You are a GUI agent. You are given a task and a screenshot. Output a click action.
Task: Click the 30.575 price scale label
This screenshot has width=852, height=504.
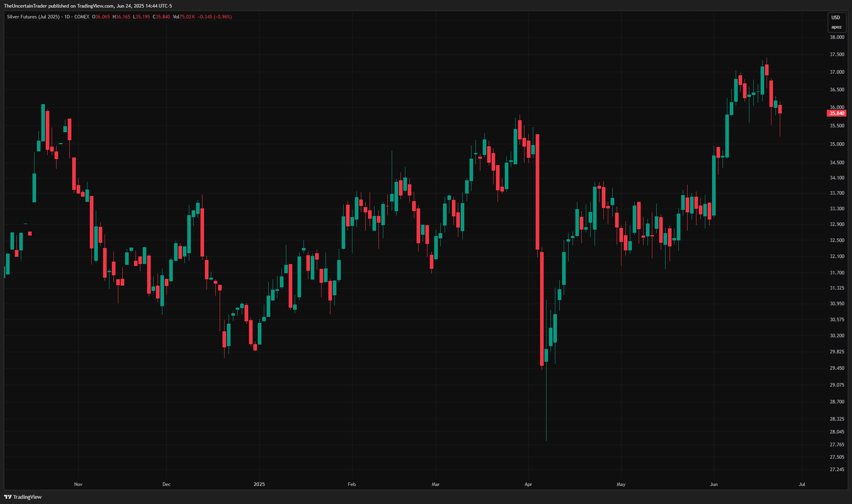pyautogui.click(x=837, y=320)
